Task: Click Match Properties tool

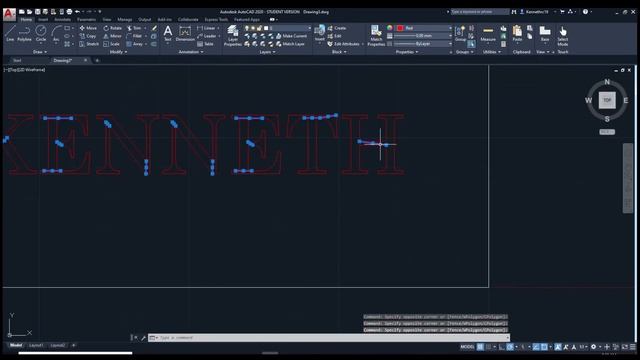Action: (376, 35)
